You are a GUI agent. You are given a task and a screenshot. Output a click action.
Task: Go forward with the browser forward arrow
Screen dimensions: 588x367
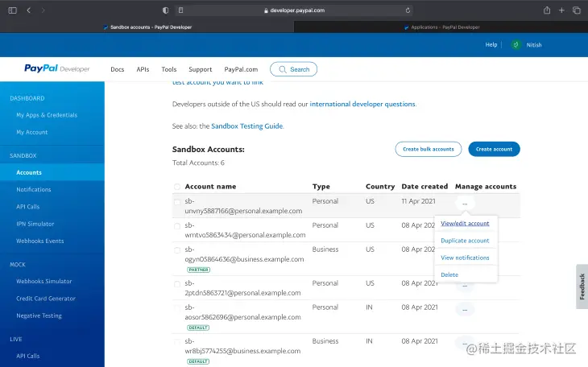[x=43, y=10]
